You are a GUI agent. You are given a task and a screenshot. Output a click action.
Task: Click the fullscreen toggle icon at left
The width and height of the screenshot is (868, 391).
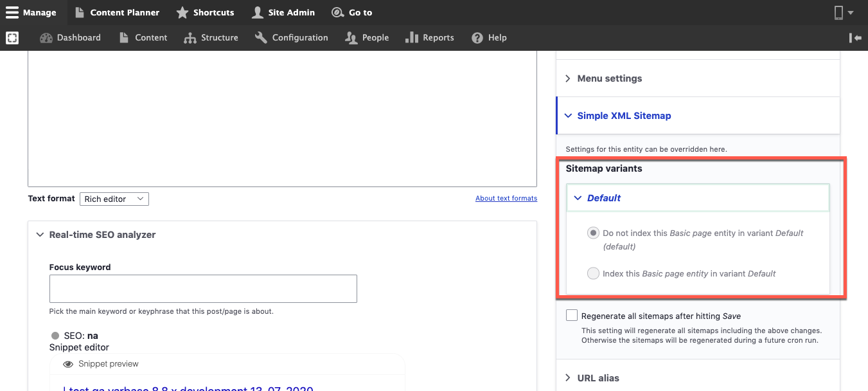tap(12, 38)
